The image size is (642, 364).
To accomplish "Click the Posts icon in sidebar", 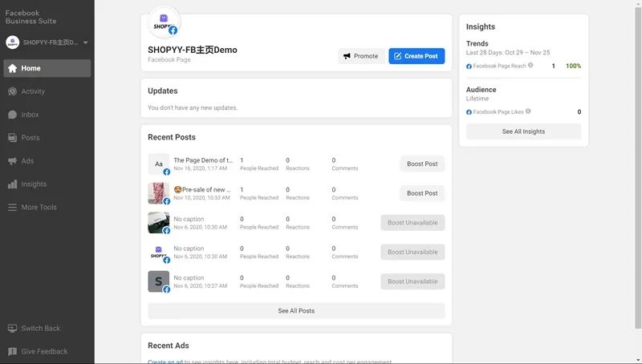I will pyautogui.click(x=12, y=138).
